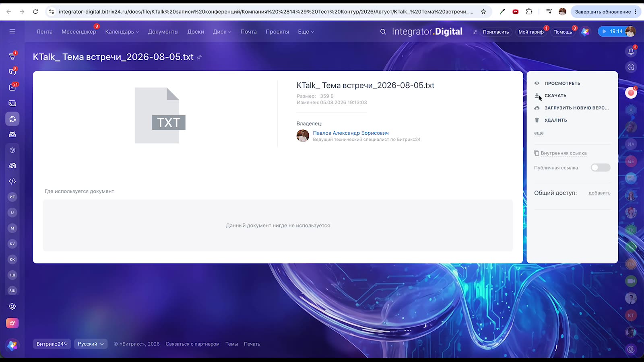Open the colorful star assistant icon at sidebar bottom
The image size is (644, 362).
12,345
